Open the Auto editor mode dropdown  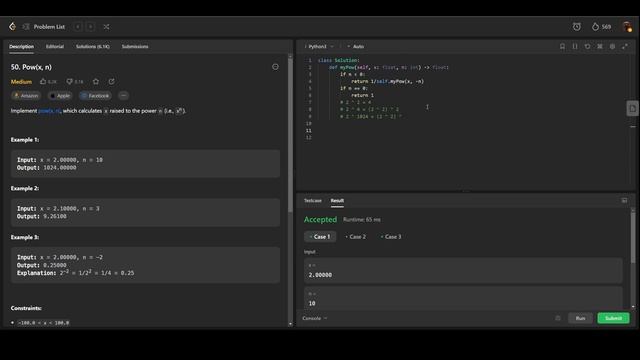pyautogui.click(x=356, y=47)
